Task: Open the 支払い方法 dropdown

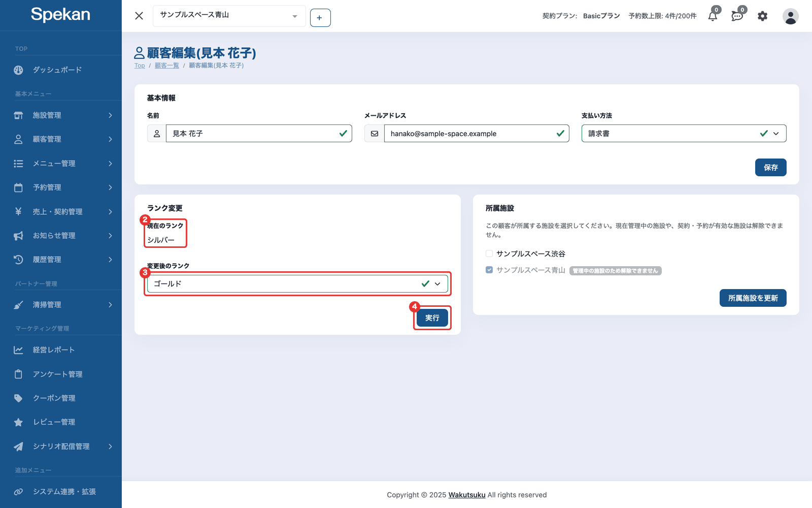Action: tap(684, 134)
